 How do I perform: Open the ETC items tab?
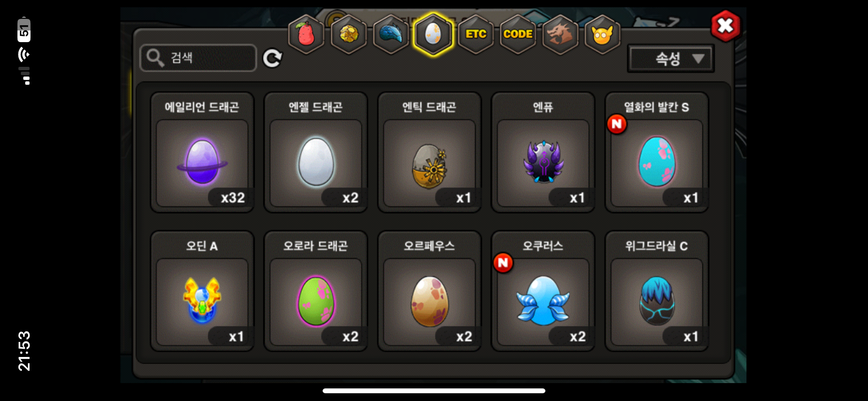(x=476, y=34)
